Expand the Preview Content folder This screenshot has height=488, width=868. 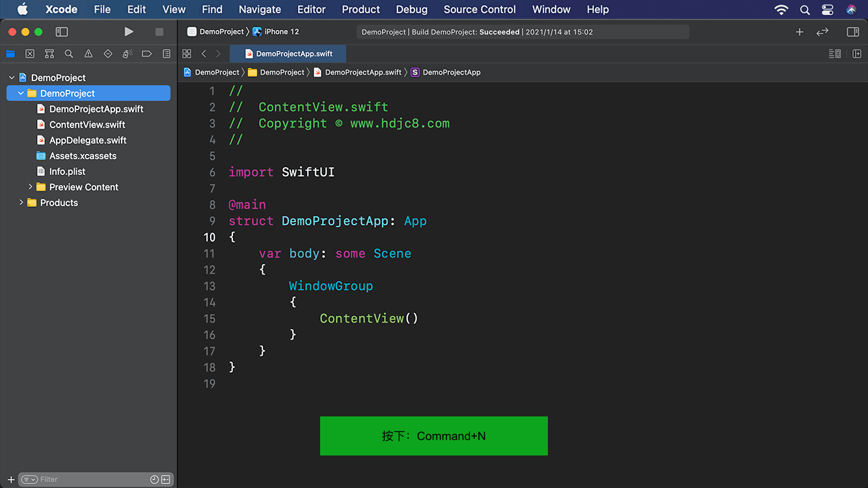[30, 187]
